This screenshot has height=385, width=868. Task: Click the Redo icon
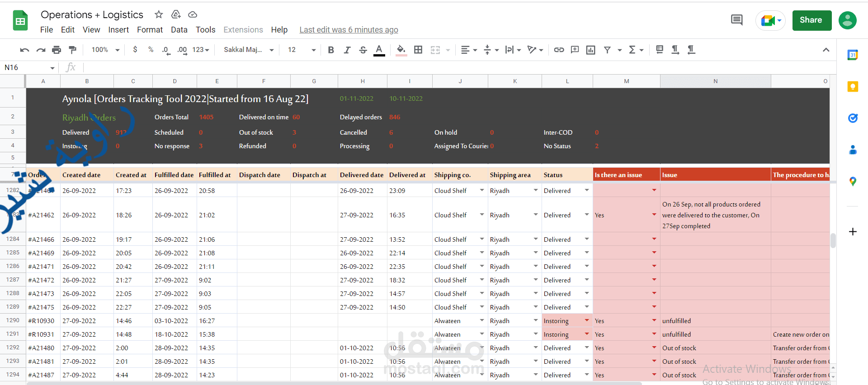[x=41, y=50]
